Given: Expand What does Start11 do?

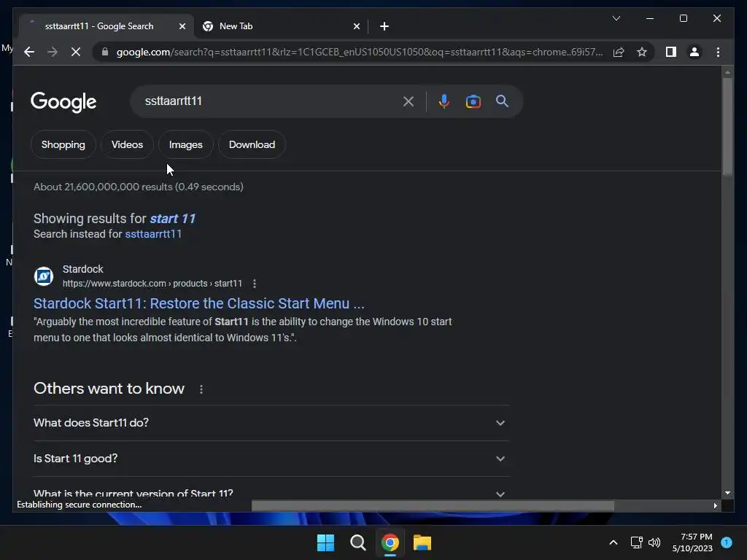Looking at the screenshot, I should coord(271,423).
